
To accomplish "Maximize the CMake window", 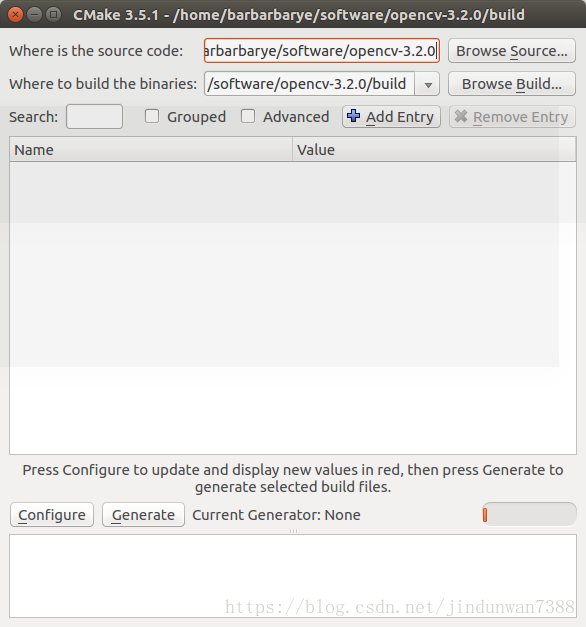I will [x=53, y=15].
